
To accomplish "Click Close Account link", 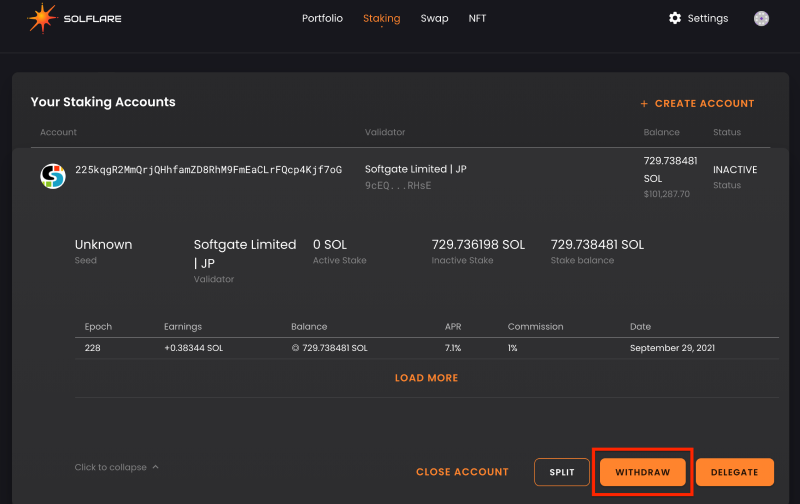I will pos(462,472).
